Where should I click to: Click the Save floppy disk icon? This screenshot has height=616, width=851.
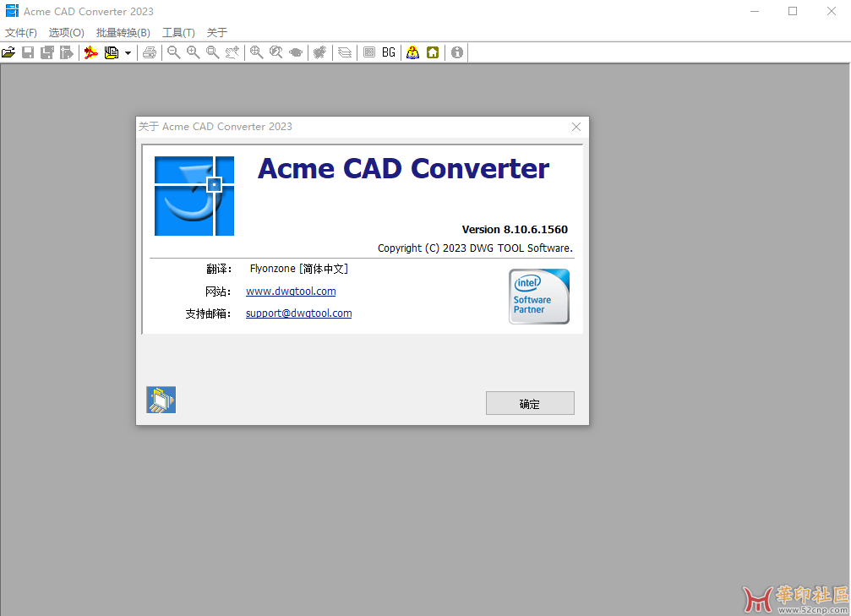[x=28, y=52]
